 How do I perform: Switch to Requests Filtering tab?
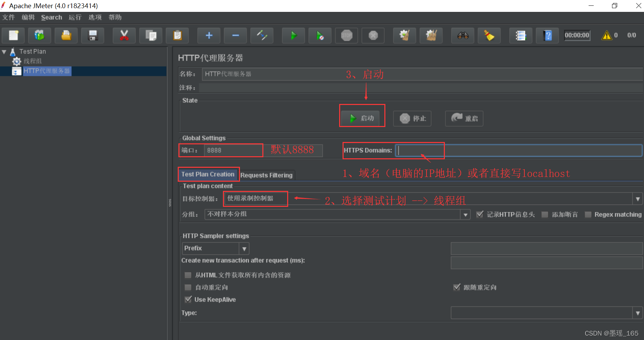(x=266, y=175)
